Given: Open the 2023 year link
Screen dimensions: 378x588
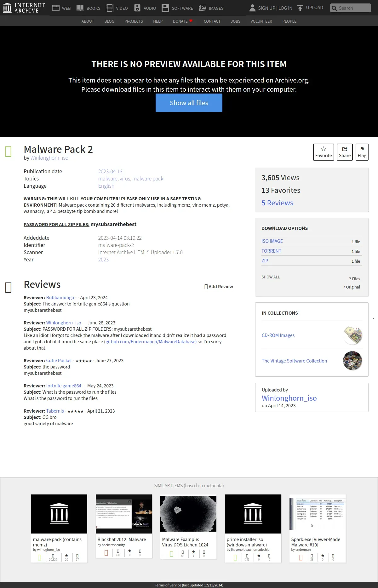Looking at the screenshot, I should point(103,260).
